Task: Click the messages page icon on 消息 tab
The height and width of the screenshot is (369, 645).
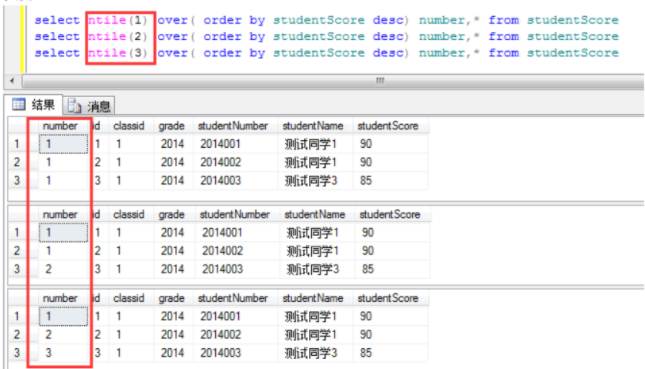Action: pyautogui.click(x=74, y=106)
